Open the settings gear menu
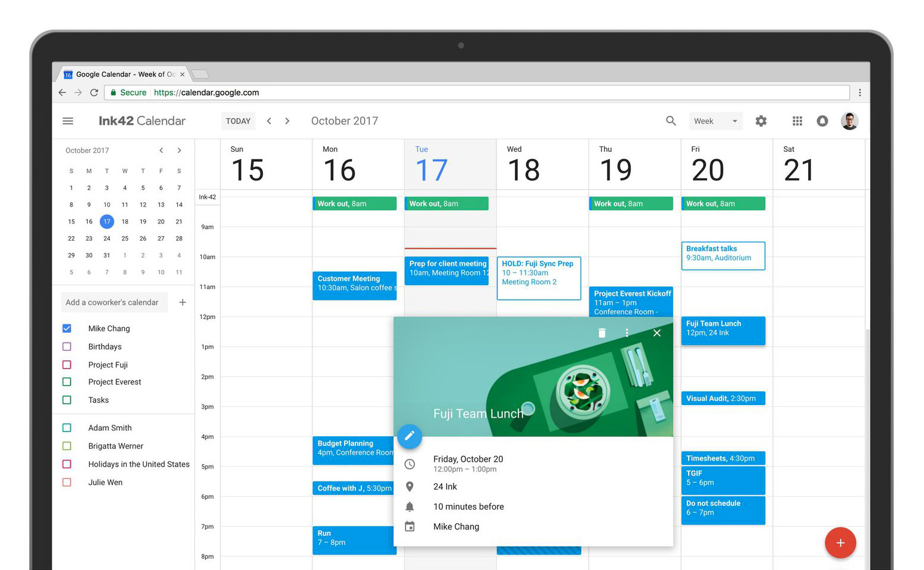Image resolution: width=924 pixels, height=570 pixels. click(x=760, y=121)
